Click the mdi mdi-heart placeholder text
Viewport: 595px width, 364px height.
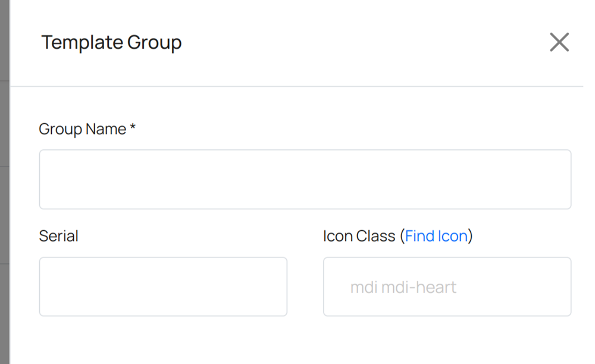(x=403, y=287)
